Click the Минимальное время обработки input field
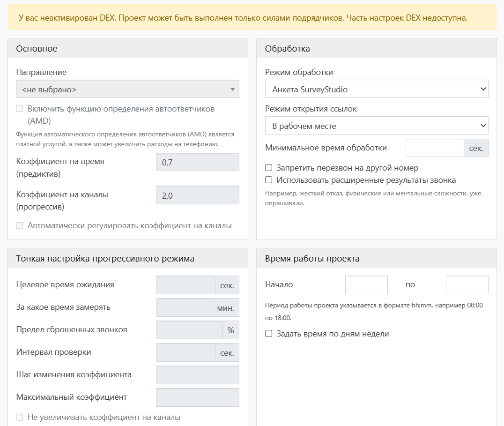504x426 pixels. pyautogui.click(x=434, y=148)
